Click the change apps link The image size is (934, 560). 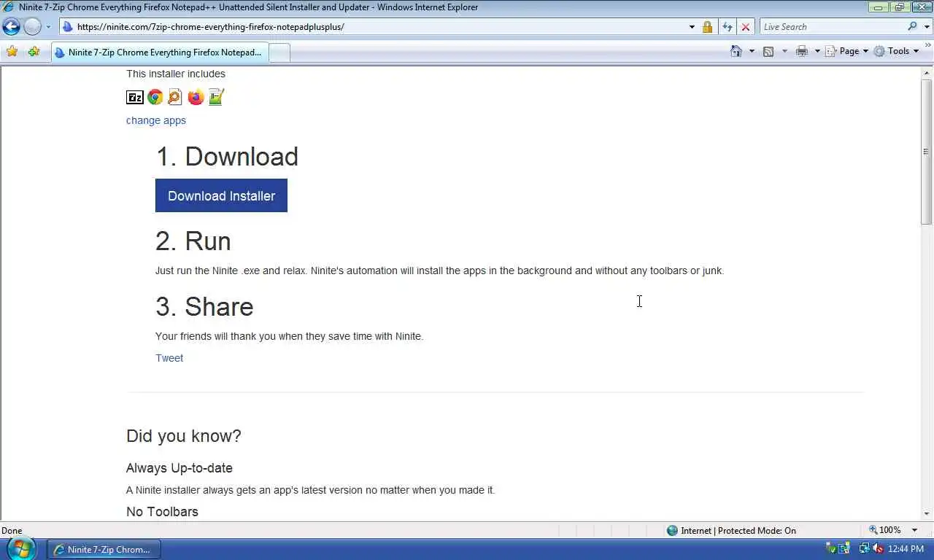156,120
